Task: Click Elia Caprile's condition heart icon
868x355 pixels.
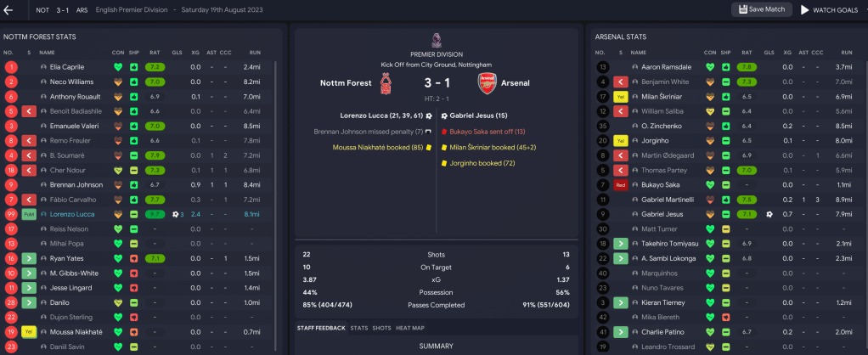Action: pyautogui.click(x=118, y=66)
